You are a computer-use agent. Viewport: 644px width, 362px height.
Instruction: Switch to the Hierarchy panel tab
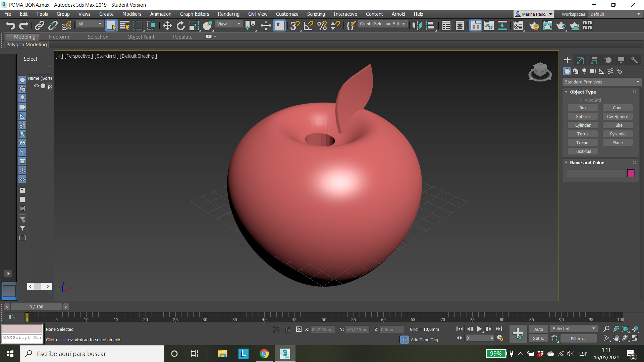pyautogui.click(x=594, y=60)
